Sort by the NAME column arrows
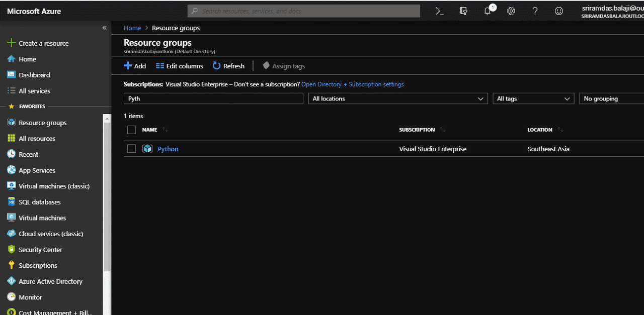 [x=165, y=130]
